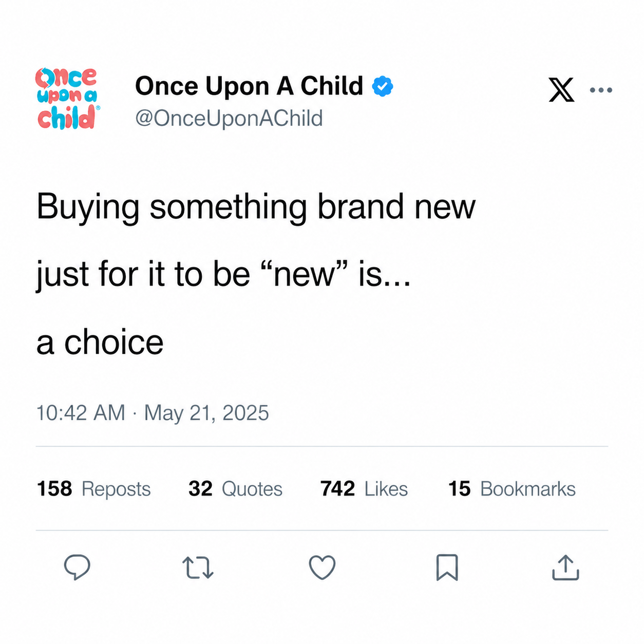The image size is (644, 644).
Task: Open the three-dot more options menu
Action: pyautogui.click(x=601, y=90)
